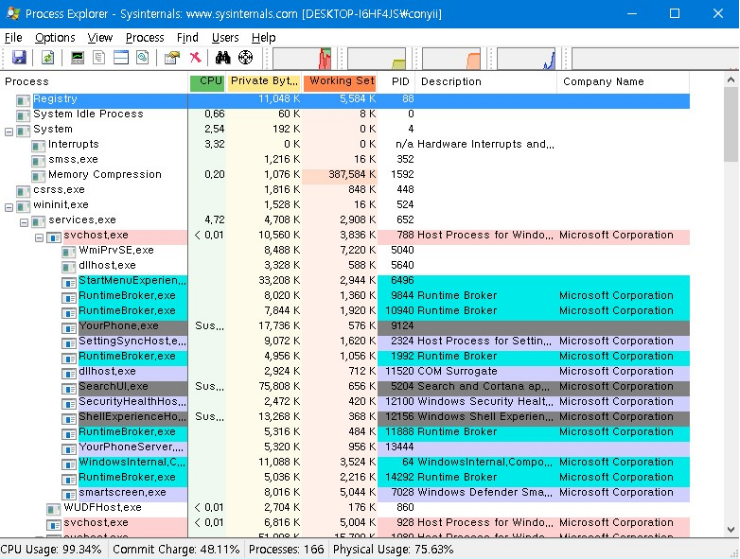Viewport: 740px width, 559px height.
Task: Open process Properties from the toolbar icon
Action: (172, 58)
